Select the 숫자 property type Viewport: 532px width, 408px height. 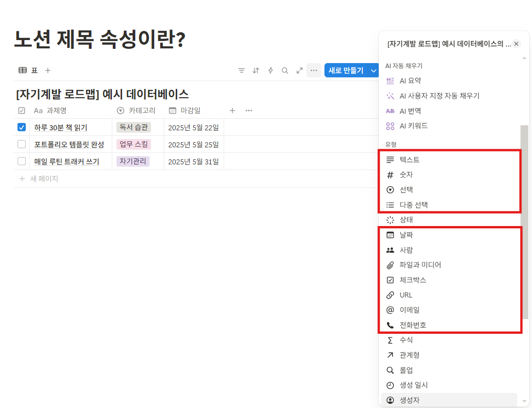pos(407,175)
